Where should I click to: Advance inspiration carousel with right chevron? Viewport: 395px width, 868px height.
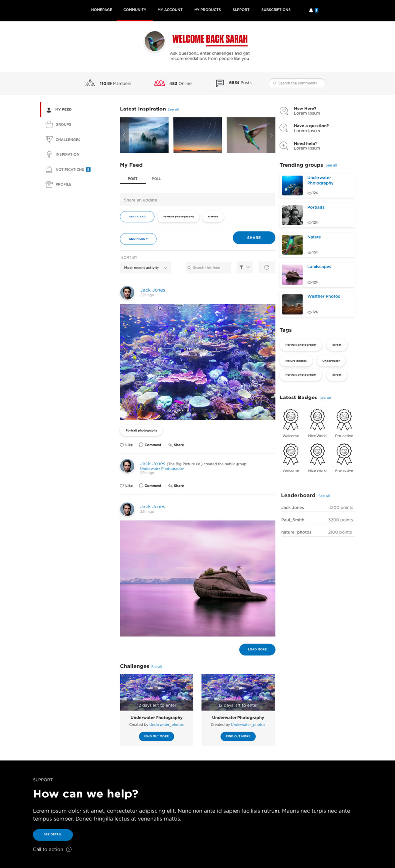[271, 135]
